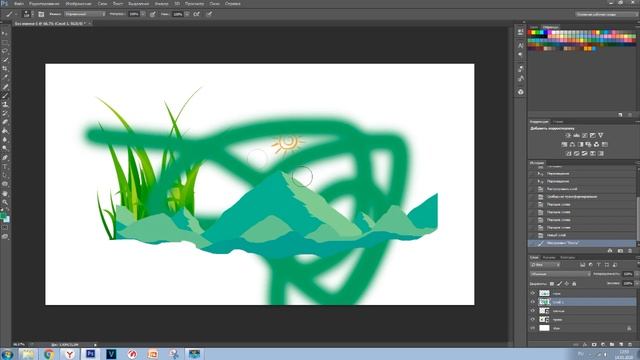Open the layer blend mode dropdown

tap(560, 274)
